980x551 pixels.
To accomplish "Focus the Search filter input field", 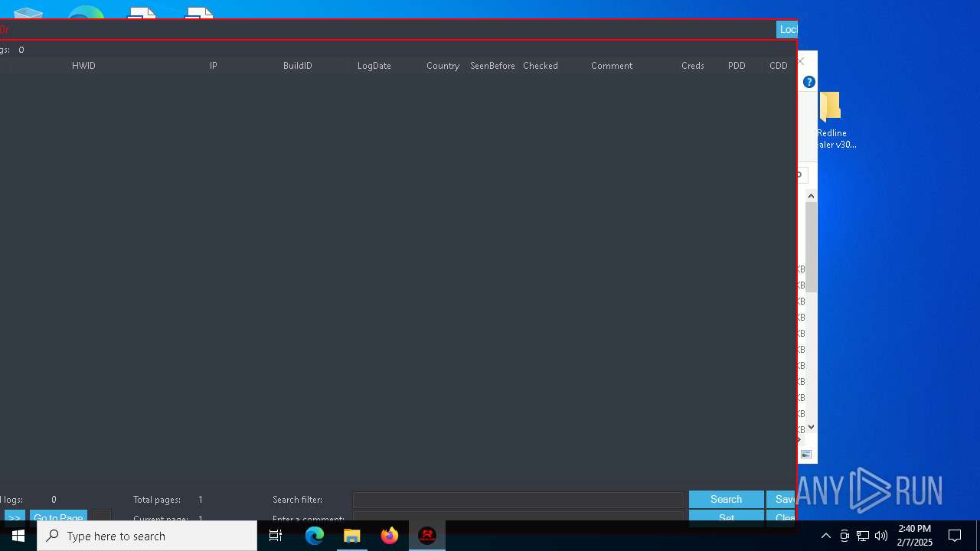I will (518, 500).
